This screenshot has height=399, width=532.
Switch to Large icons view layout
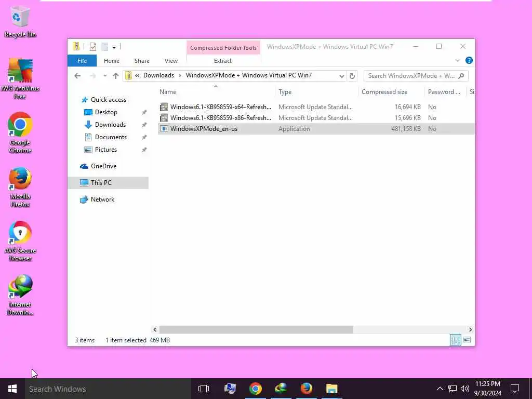(467, 340)
